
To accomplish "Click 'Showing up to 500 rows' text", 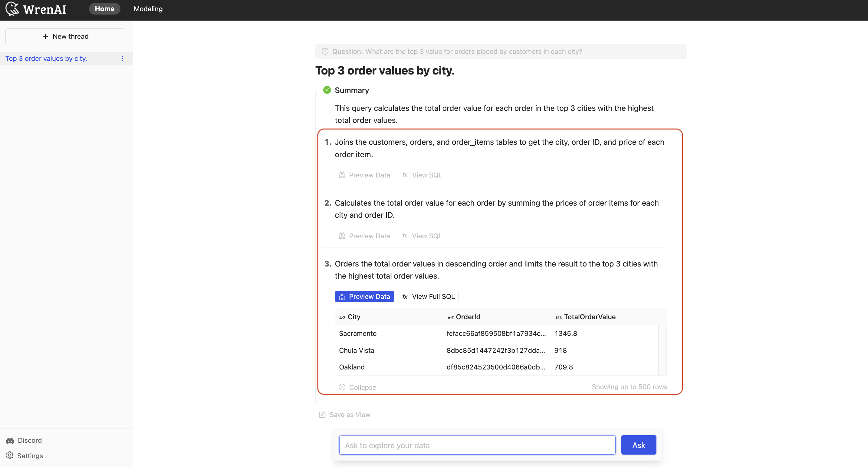I will click(x=629, y=386).
